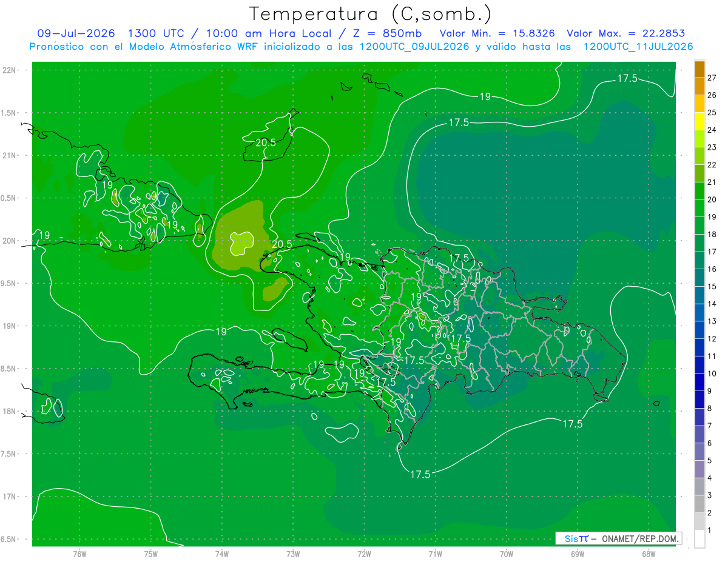Click the "17.5" contour label in the top-right corner
This screenshot has height=562, width=728.
627,78
